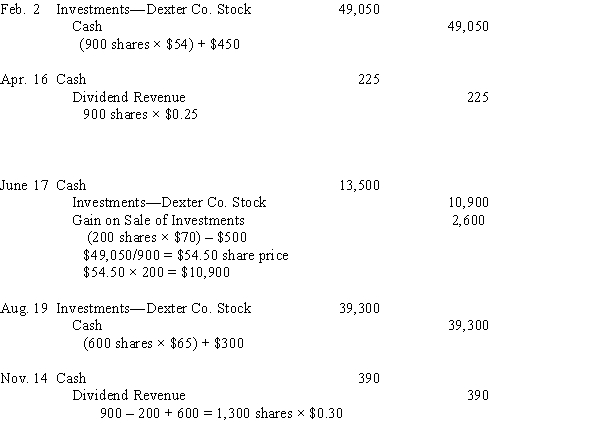Click the 49,050 Cash credit amount
Viewport: 600px width, 434px height.
(x=468, y=26)
